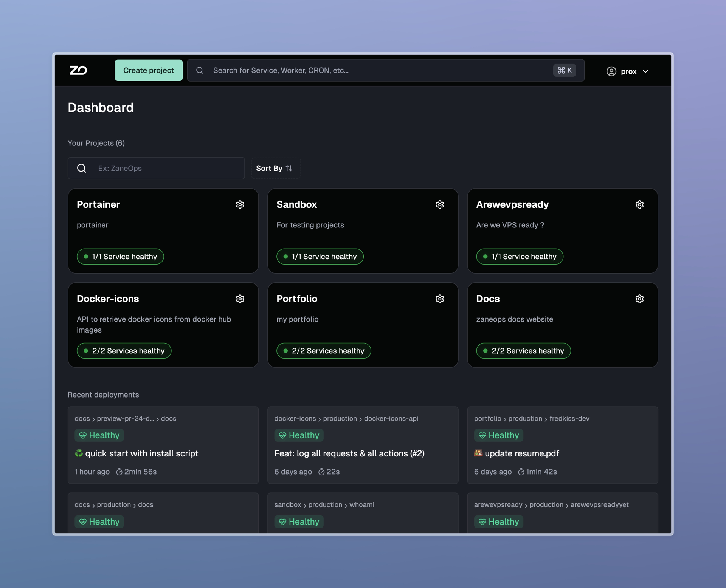Click 'arewevpsreadyyet' breadcrumb segment

[599, 504]
